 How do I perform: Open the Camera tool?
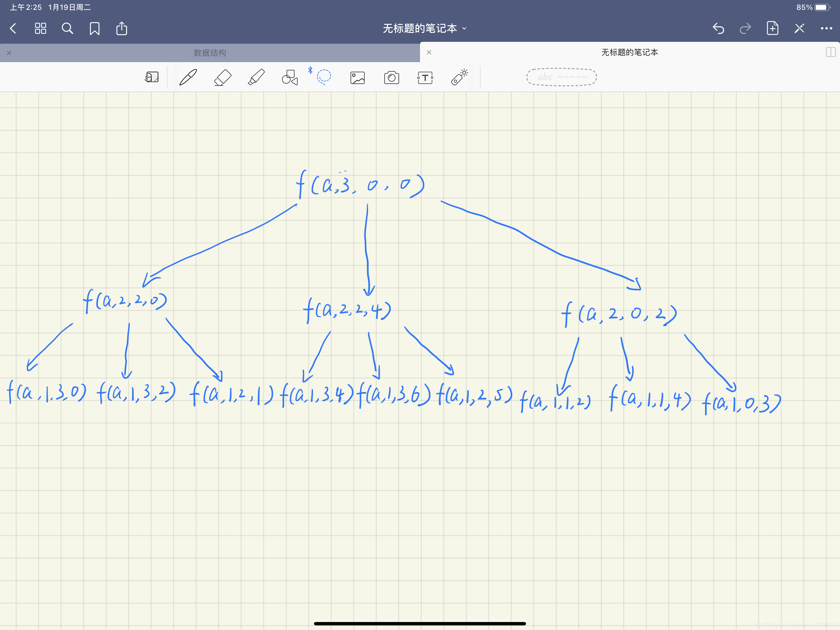tap(391, 78)
